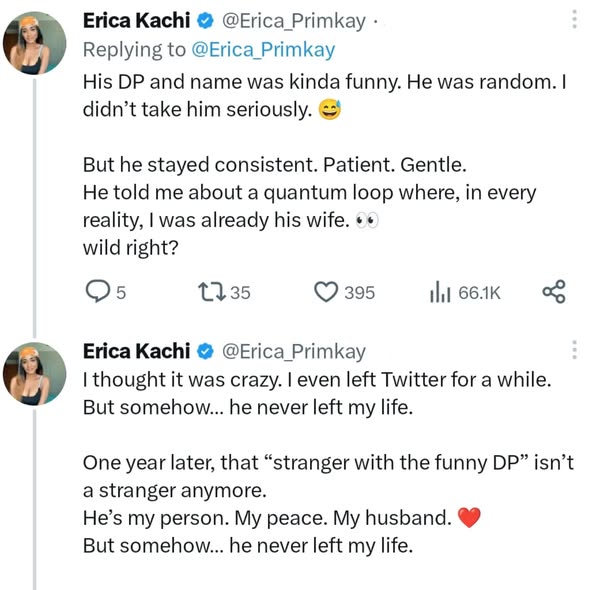Like the tweet using the heart icon
600x590 pixels.
326,292
